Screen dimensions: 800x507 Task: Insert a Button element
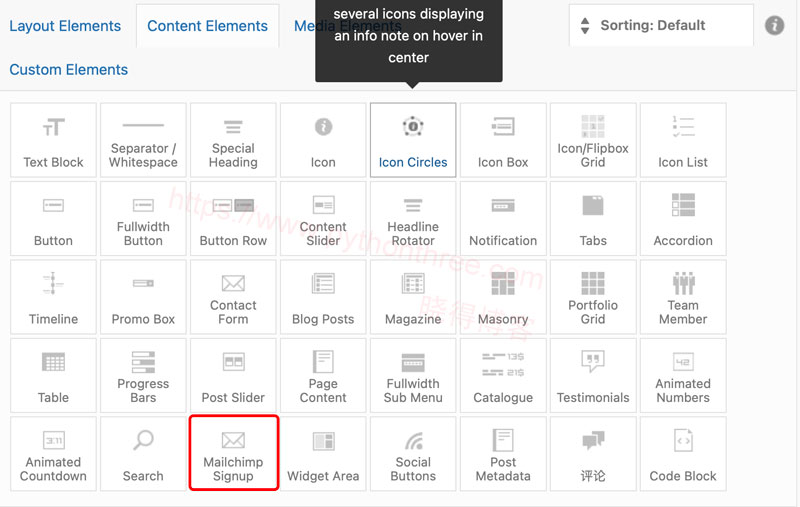(x=53, y=218)
